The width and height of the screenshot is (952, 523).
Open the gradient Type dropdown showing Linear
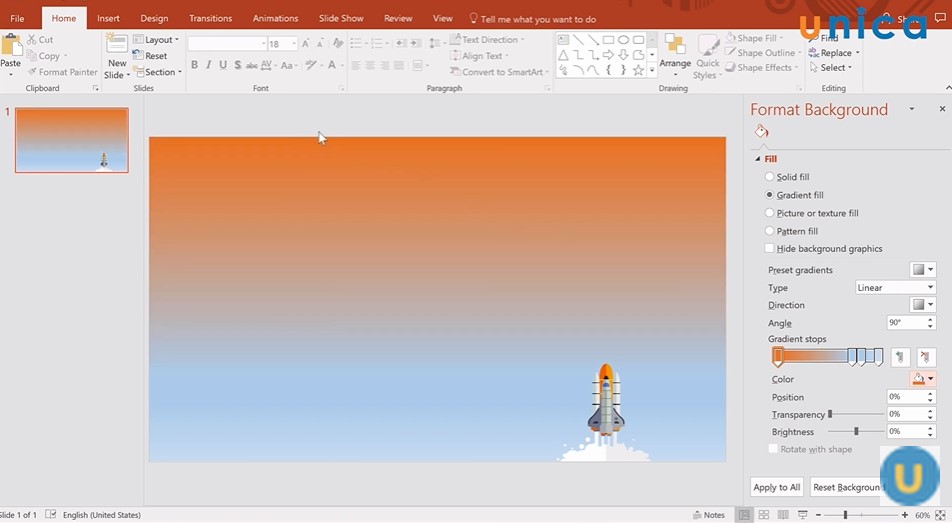tap(895, 288)
